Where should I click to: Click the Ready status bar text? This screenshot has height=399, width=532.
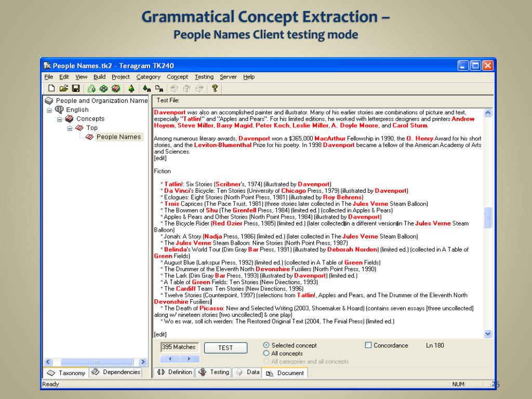point(50,384)
